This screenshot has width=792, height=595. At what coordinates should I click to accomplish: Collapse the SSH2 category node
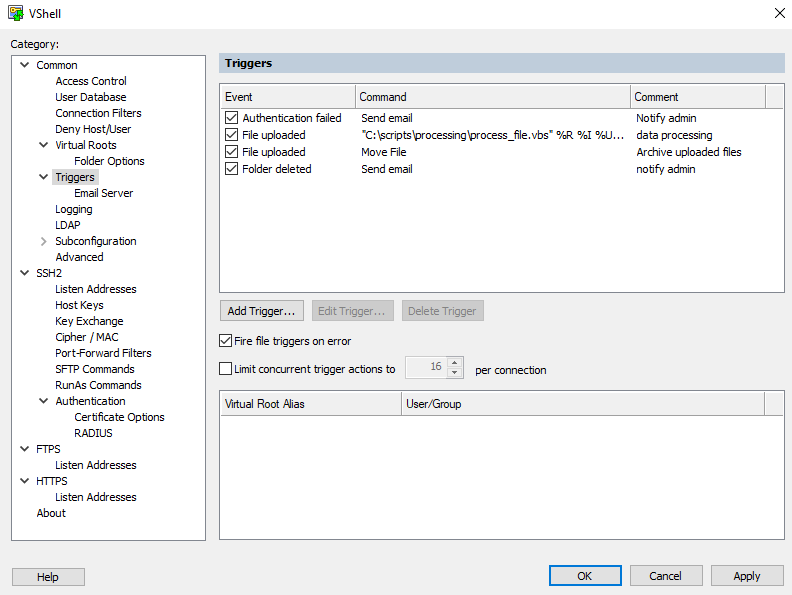click(x=25, y=273)
